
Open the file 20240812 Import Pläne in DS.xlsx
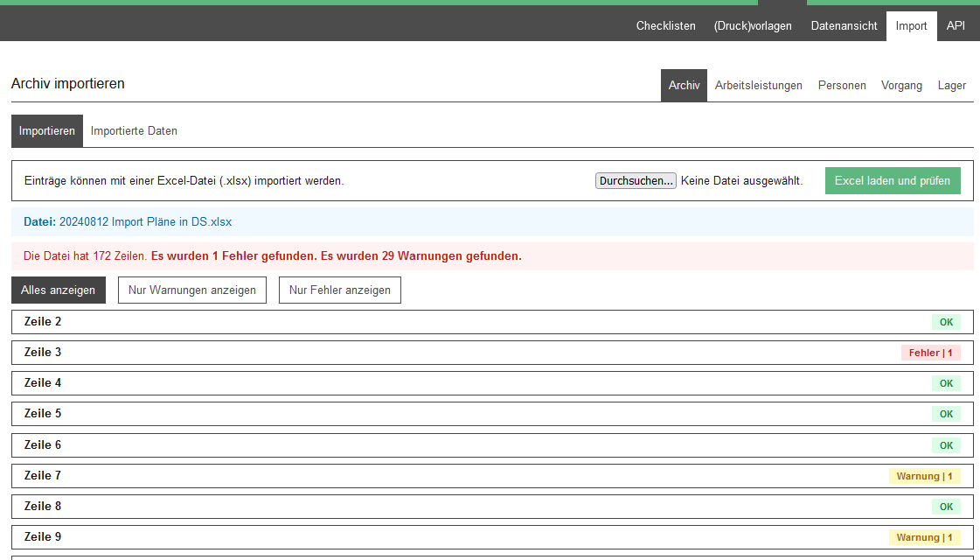[x=145, y=221]
